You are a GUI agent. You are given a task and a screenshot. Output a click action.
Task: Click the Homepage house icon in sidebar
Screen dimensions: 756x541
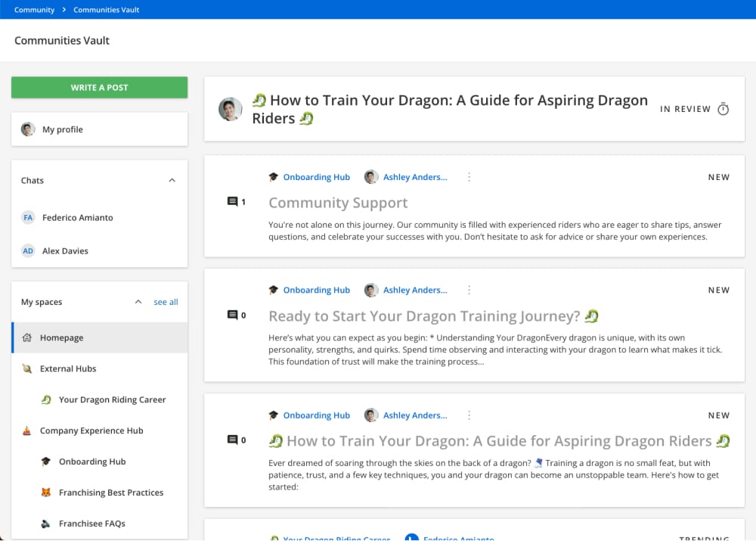click(27, 337)
